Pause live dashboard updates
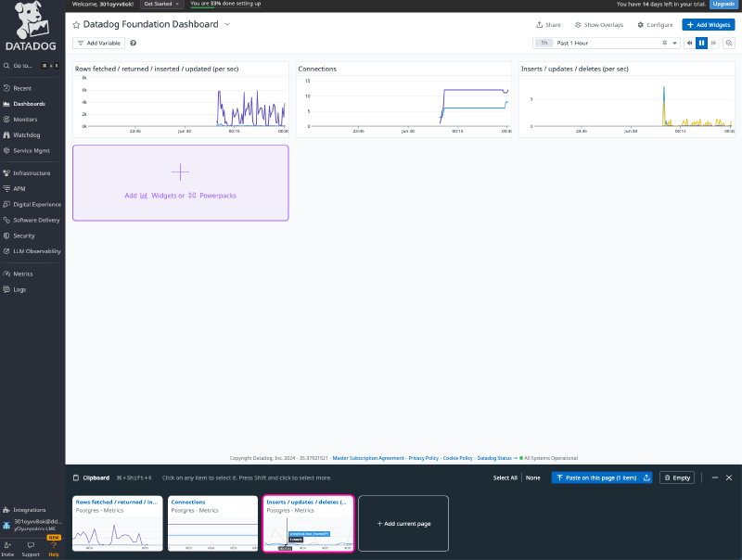 tap(701, 43)
